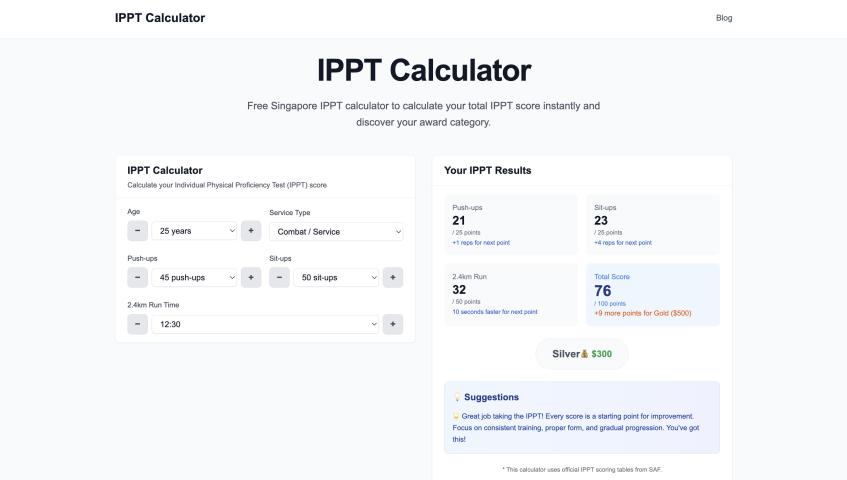The width and height of the screenshot is (847, 480).
Task: Increase 2.4km run time with plus
Action: pos(393,324)
